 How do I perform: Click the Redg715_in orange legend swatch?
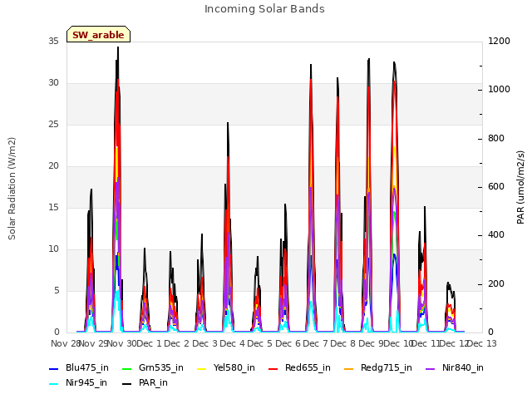pyautogui.click(x=349, y=369)
